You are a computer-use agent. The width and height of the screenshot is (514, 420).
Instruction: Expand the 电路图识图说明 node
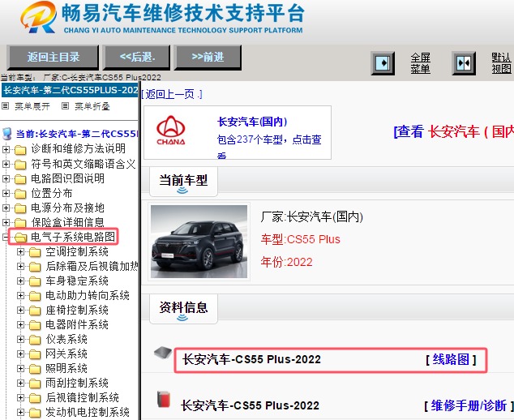6,178
